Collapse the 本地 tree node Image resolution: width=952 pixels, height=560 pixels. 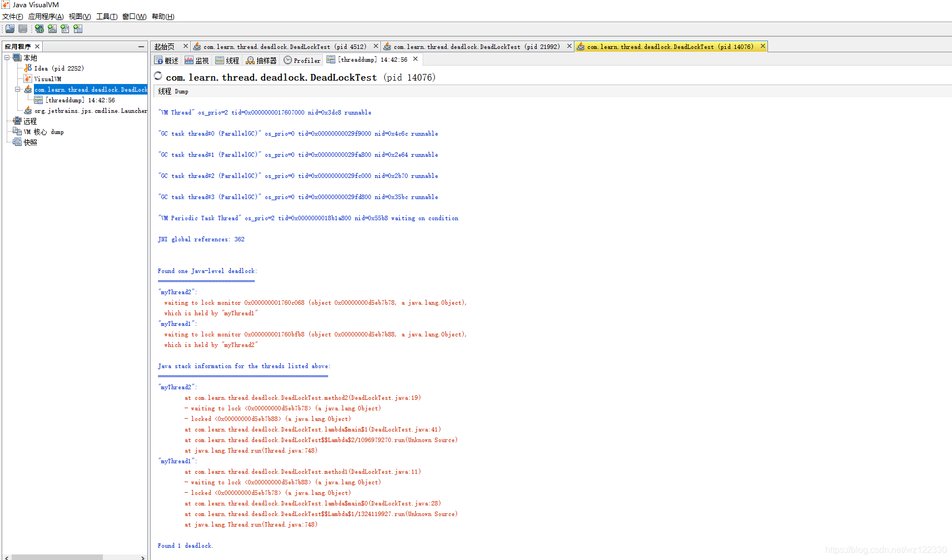coord(7,58)
